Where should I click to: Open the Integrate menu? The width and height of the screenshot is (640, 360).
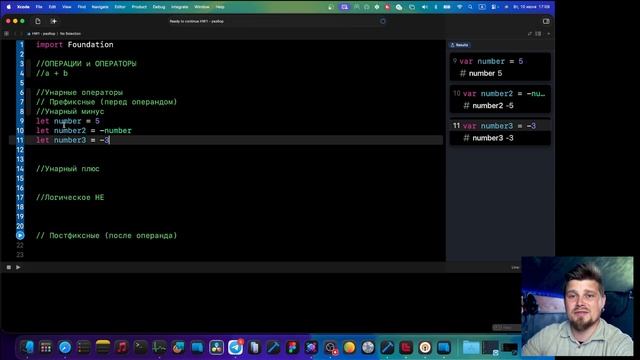coord(180,7)
